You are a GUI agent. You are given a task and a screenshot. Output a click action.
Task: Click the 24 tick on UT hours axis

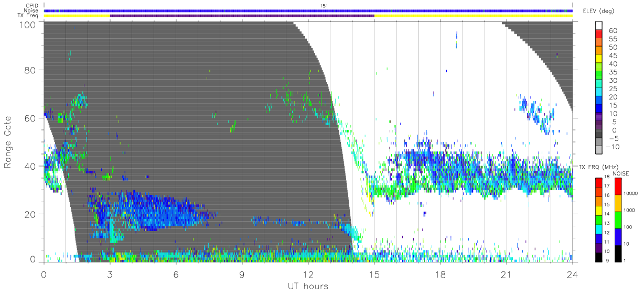tap(573, 274)
